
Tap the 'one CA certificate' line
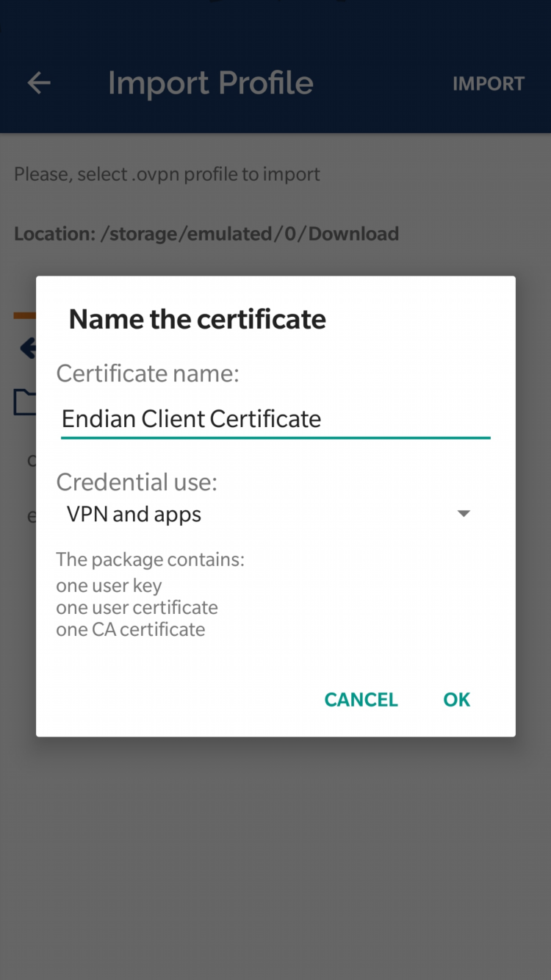pos(131,630)
